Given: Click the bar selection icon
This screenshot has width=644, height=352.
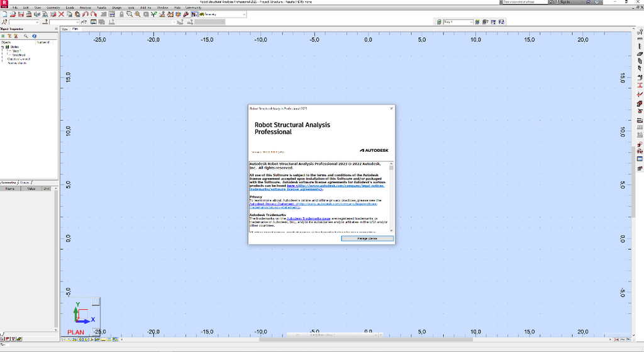Looking at the screenshot, I should pos(45,22).
